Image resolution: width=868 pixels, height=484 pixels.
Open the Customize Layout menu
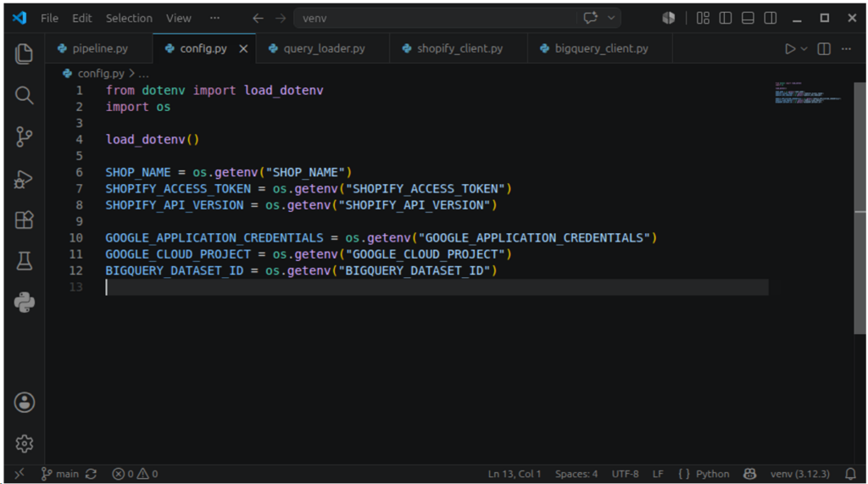tap(703, 19)
